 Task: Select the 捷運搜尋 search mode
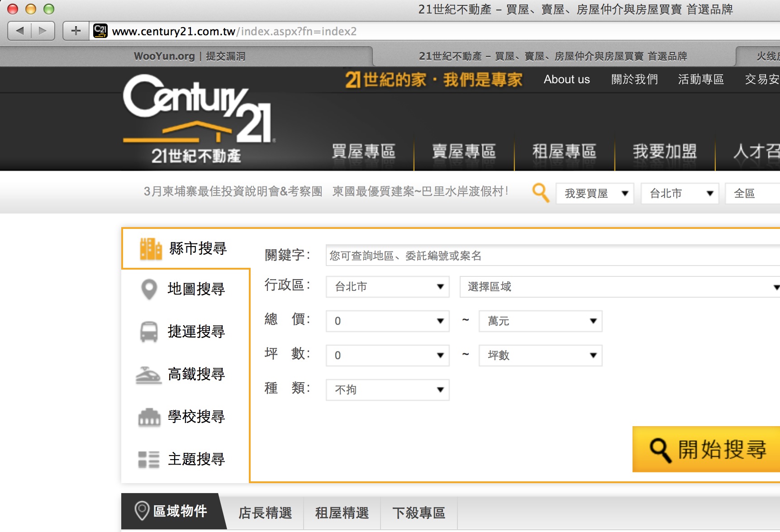(x=185, y=332)
